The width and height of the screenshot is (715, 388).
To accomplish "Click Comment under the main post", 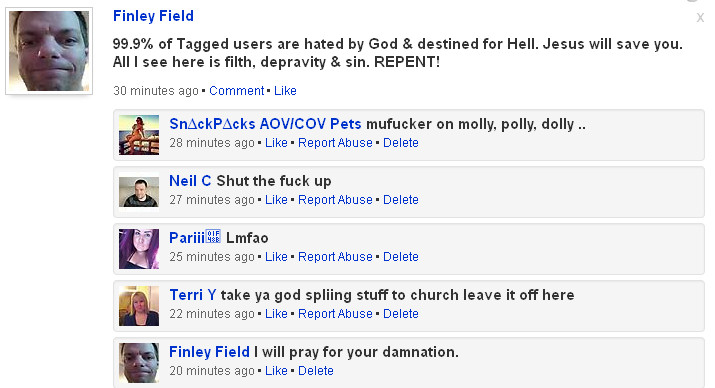I will point(237,91).
